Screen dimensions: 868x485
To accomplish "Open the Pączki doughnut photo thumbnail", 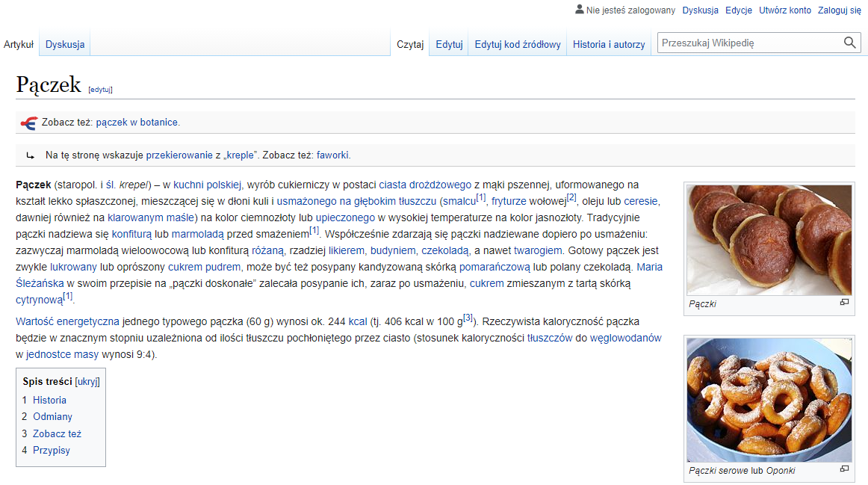I will (769, 240).
